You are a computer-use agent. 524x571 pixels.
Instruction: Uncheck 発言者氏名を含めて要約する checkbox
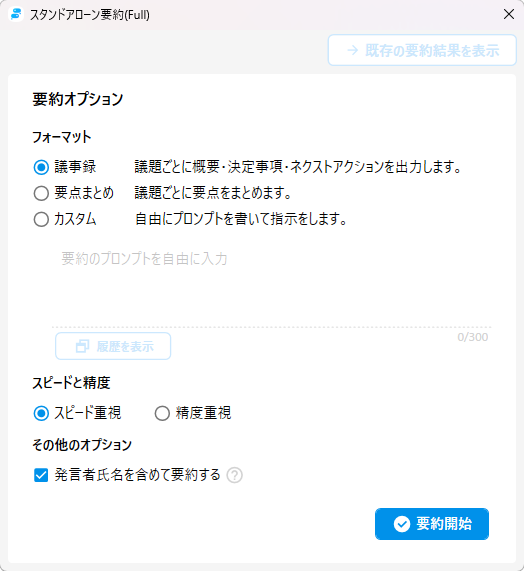(x=41, y=475)
